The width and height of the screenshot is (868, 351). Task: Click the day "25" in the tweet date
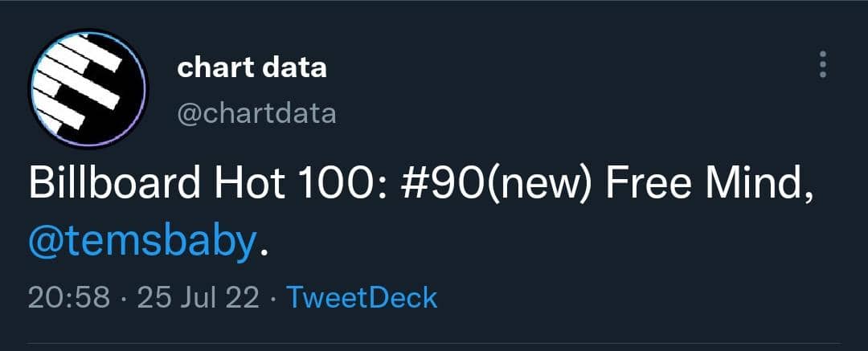pyautogui.click(x=153, y=298)
